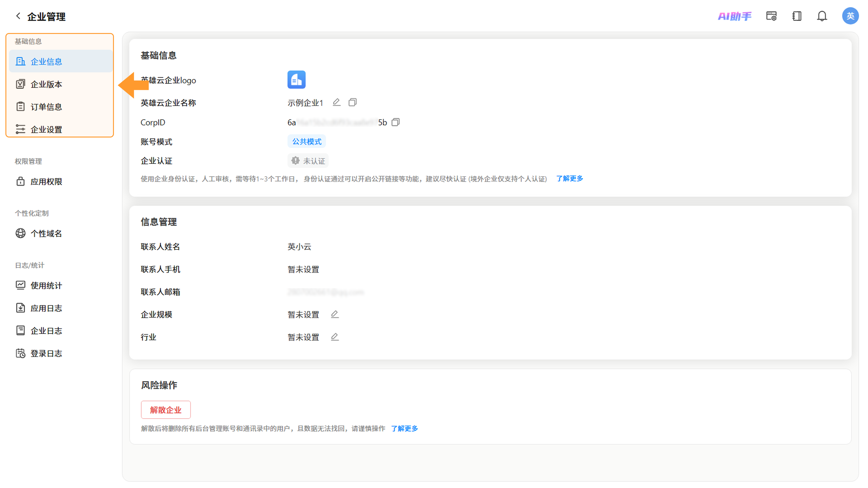The width and height of the screenshot is (868, 488).
Task: Click the 权限管理 sidebar group label
Action: point(28,161)
